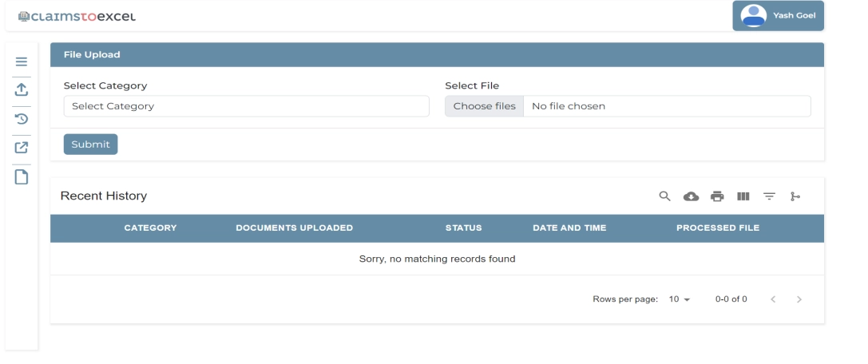Go to the next page of results
The height and width of the screenshot is (364, 868).
(799, 299)
